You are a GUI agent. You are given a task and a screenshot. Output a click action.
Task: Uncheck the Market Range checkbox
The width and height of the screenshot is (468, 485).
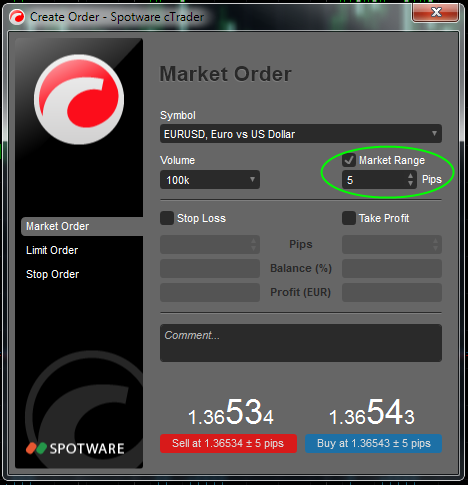pos(349,160)
